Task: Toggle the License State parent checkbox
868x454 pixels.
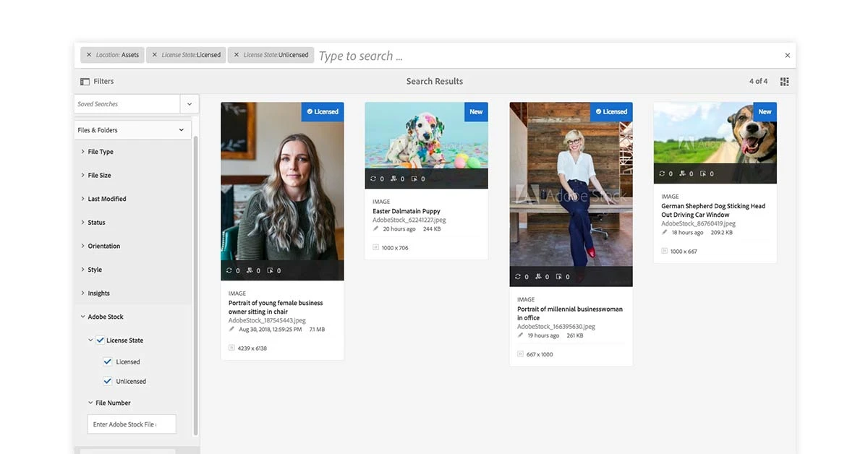Action: [x=100, y=340]
